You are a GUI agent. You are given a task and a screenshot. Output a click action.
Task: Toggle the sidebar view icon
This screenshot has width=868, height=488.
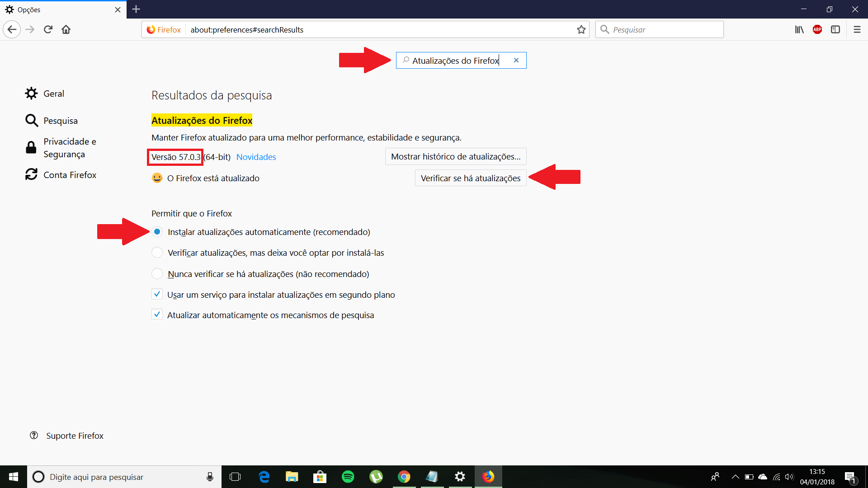click(835, 30)
